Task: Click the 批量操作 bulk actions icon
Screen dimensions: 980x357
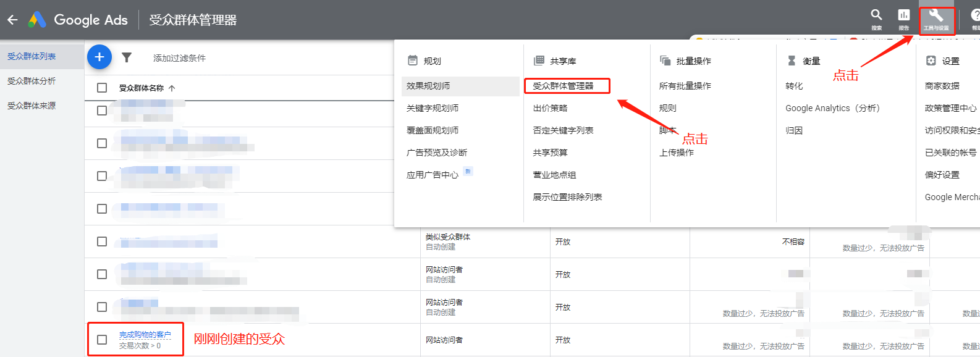Action: 665,61
